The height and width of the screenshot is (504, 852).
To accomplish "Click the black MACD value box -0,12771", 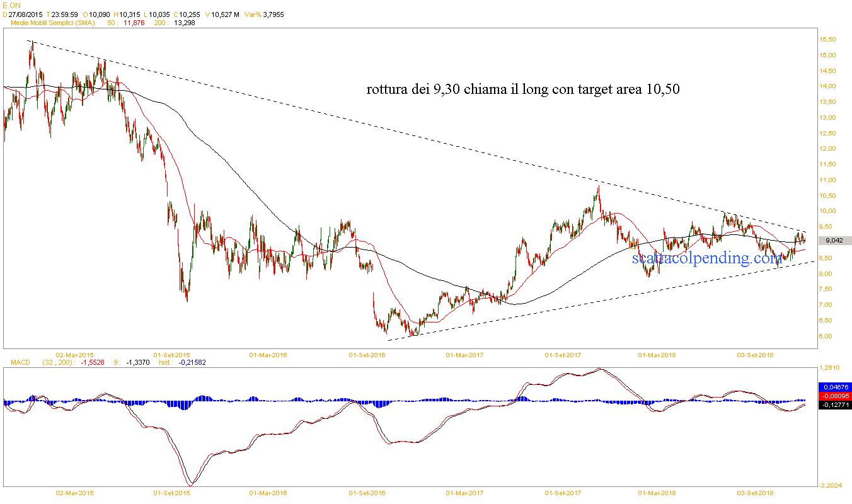I will [x=834, y=405].
